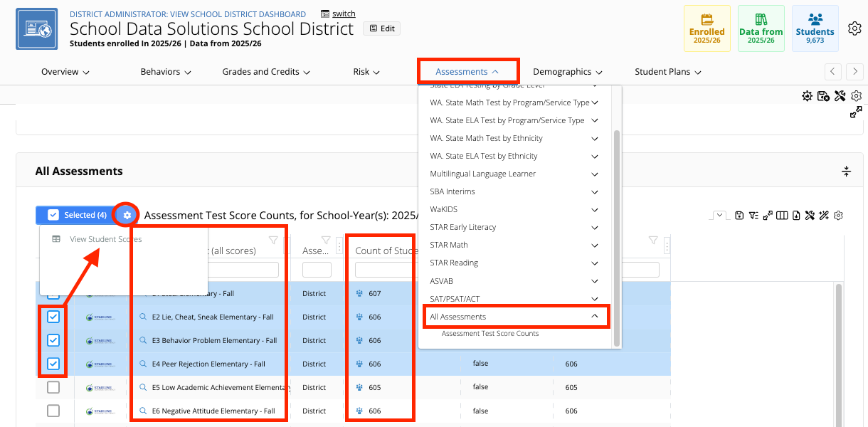This screenshot has height=427, width=868.
Task: Click the students icon beside count 605
Action: [360, 388]
